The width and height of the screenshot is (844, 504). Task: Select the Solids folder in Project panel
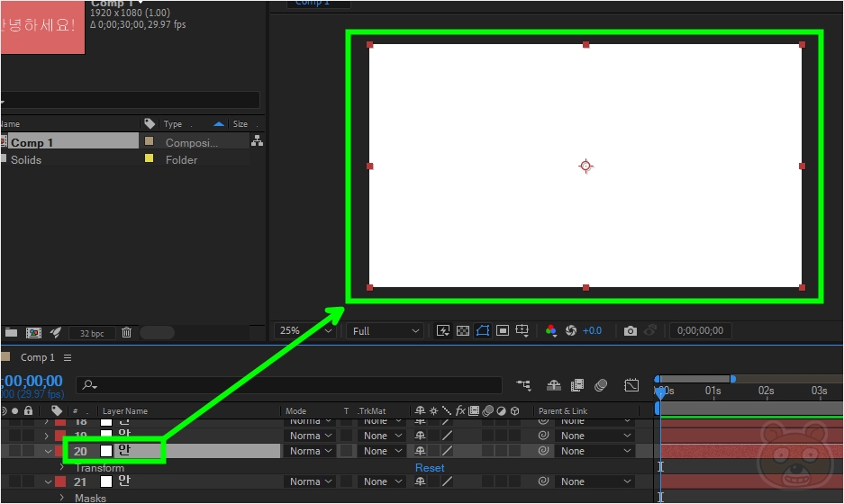click(26, 160)
